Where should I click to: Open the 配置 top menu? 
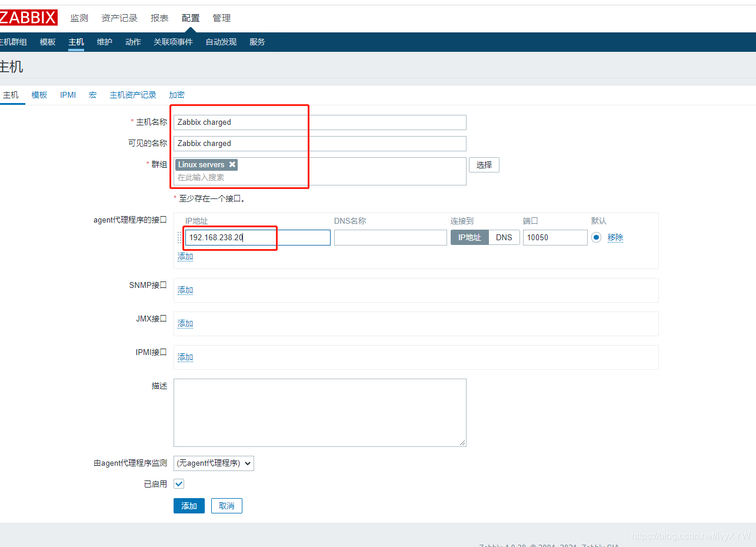(191, 18)
